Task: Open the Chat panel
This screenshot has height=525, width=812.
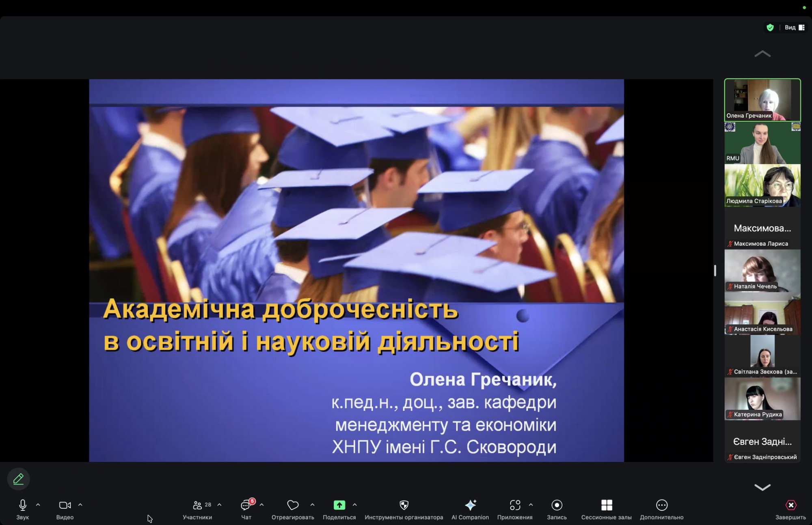Action: pyautogui.click(x=246, y=505)
